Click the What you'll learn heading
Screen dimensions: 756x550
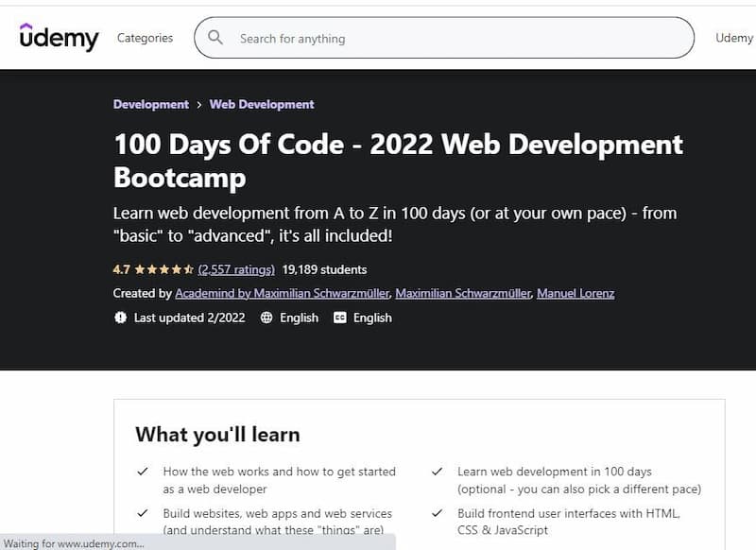pyautogui.click(x=217, y=435)
